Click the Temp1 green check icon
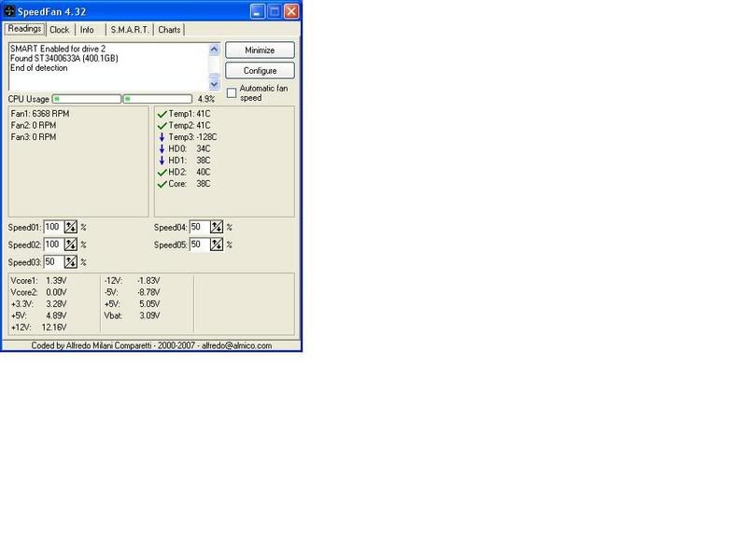 pos(162,114)
